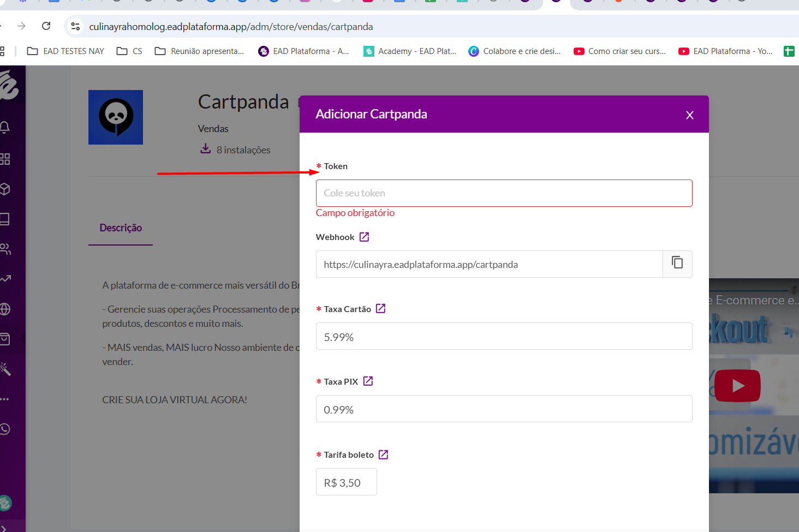Click the EAD Plataforma logo in sidebar
The height and width of the screenshot is (532, 799).
point(8,85)
